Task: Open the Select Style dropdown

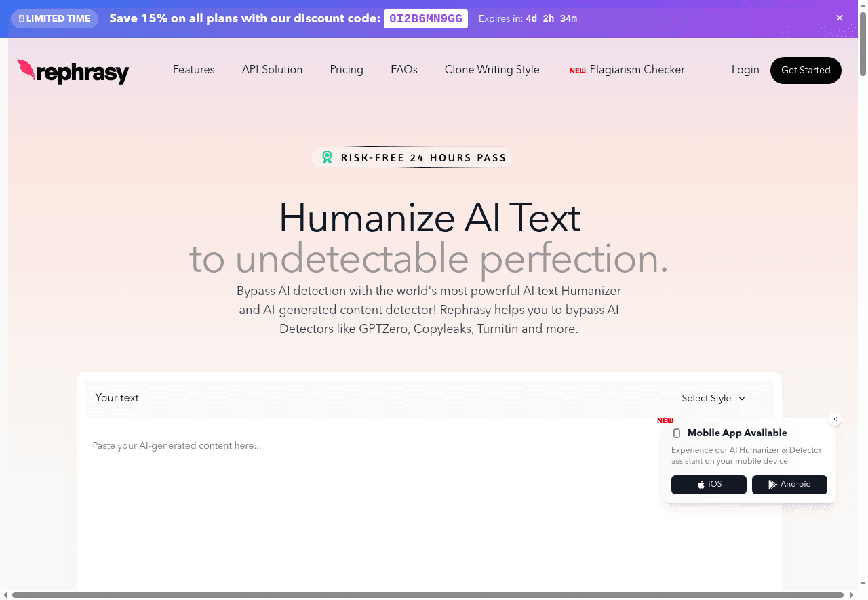Action: coord(707,399)
